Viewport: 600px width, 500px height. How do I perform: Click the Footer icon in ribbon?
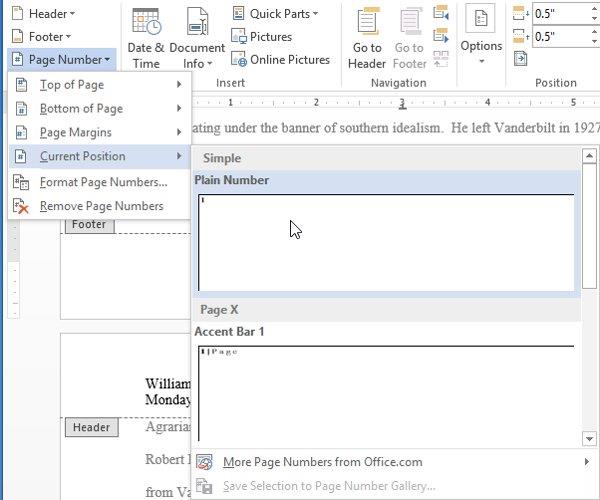18,36
